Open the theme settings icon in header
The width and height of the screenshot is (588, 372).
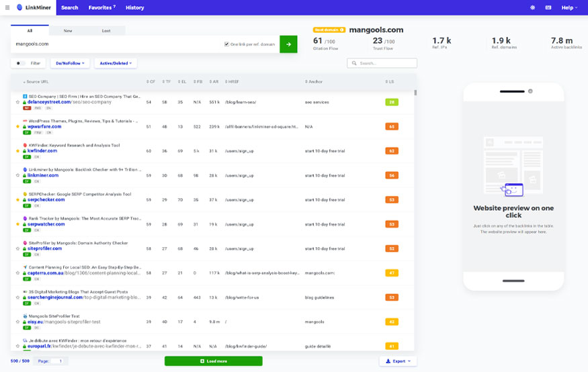click(532, 7)
